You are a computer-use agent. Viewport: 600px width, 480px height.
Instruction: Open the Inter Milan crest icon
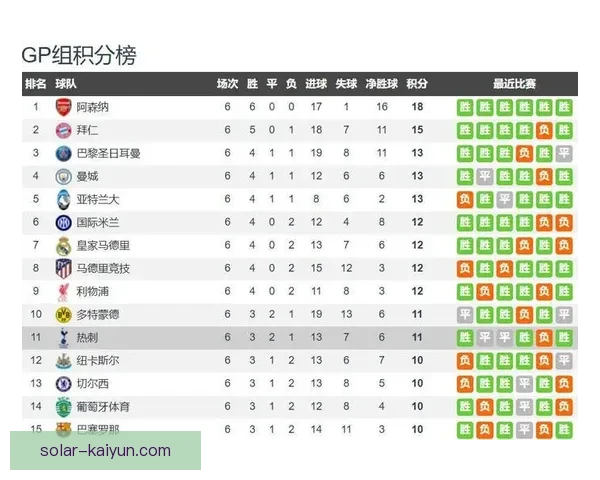click(x=64, y=222)
